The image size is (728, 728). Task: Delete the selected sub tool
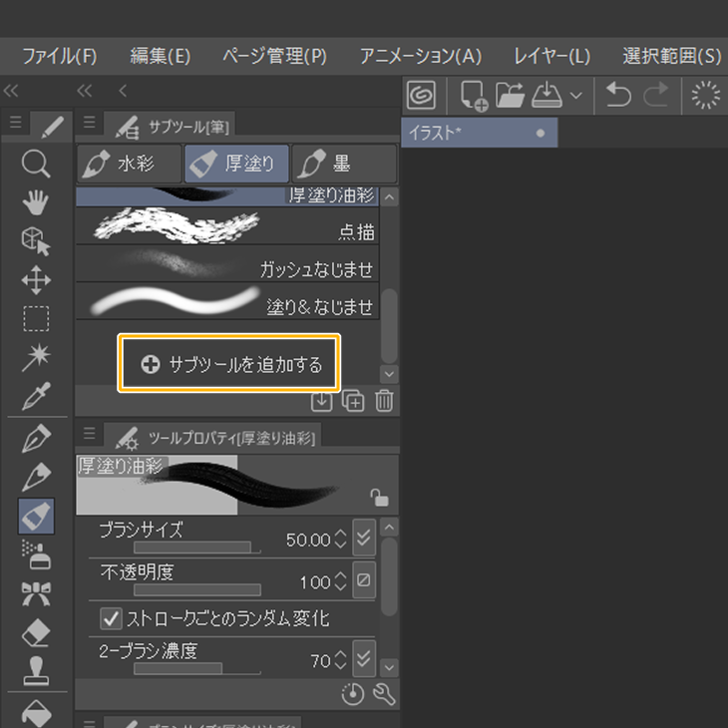(384, 401)
